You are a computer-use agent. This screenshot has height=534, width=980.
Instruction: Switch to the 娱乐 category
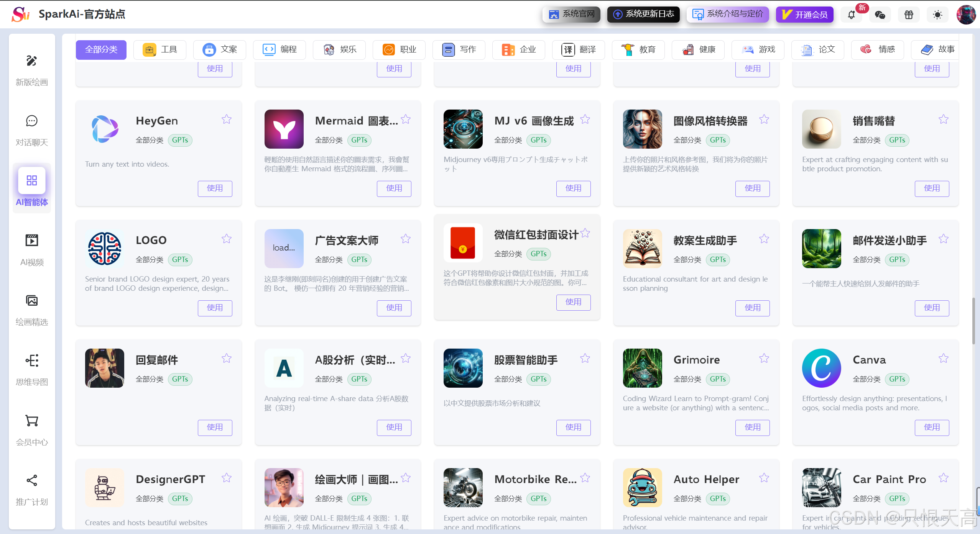[339, 50]
